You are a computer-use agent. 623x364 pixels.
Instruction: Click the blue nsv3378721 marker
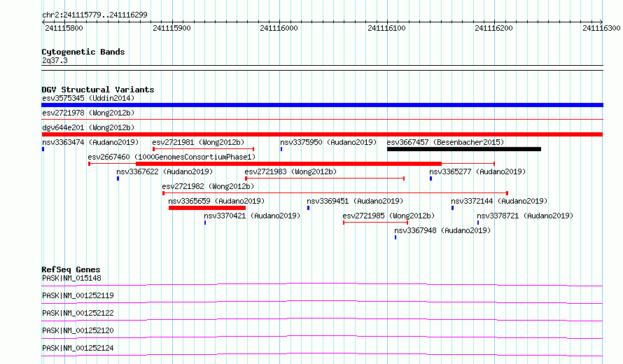[478, 223]
